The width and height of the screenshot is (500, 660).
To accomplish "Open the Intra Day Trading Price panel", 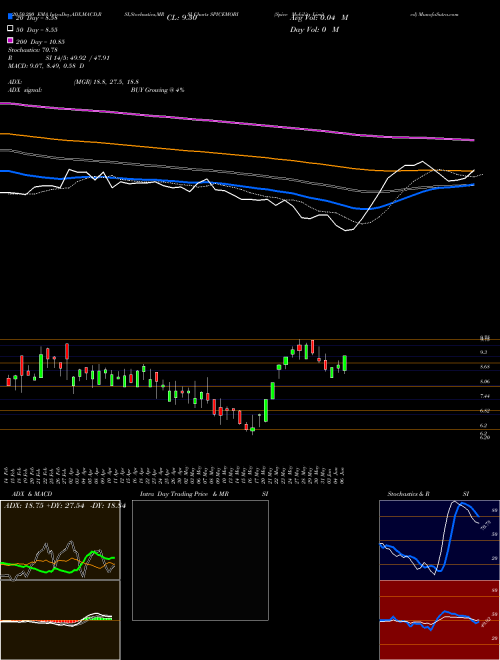I will click(200, 560).
